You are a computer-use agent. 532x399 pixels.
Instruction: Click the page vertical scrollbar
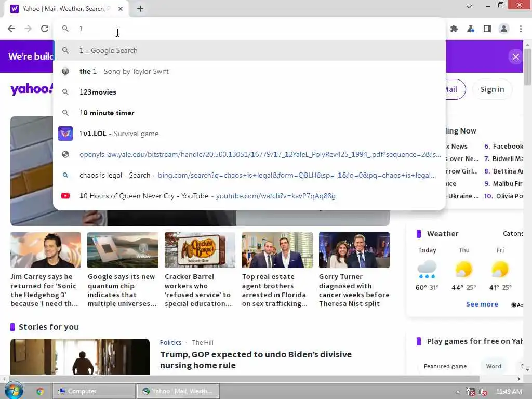click(527, 67)
